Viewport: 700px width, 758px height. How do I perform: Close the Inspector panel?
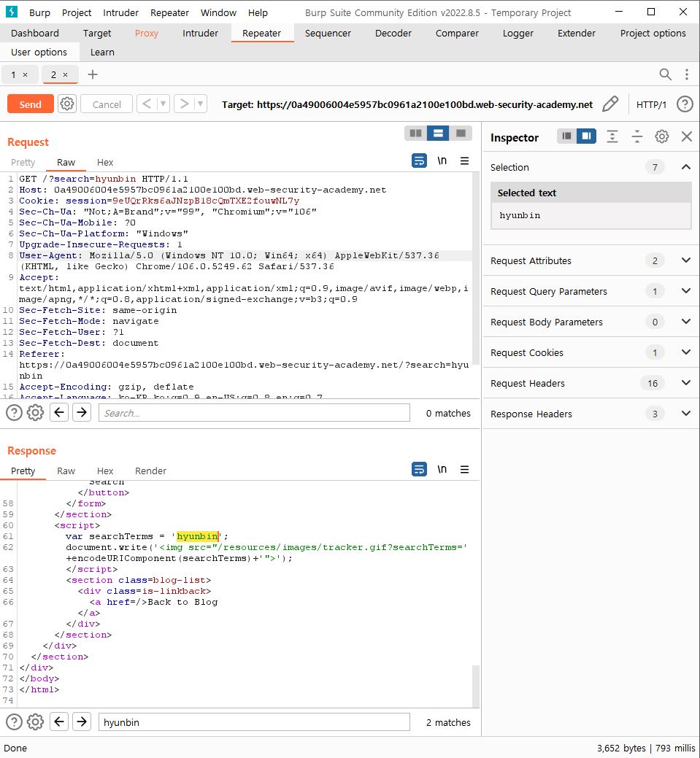[x=686, y=137]
